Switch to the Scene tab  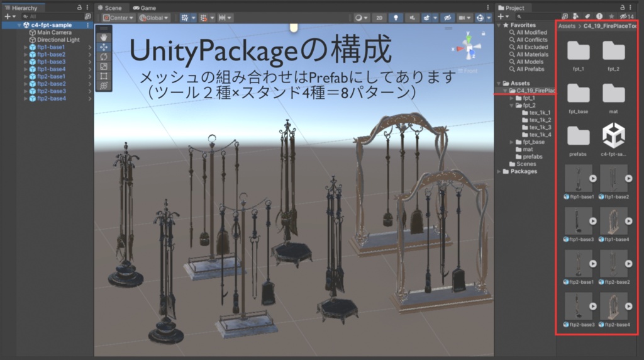[x=109, y=8]
